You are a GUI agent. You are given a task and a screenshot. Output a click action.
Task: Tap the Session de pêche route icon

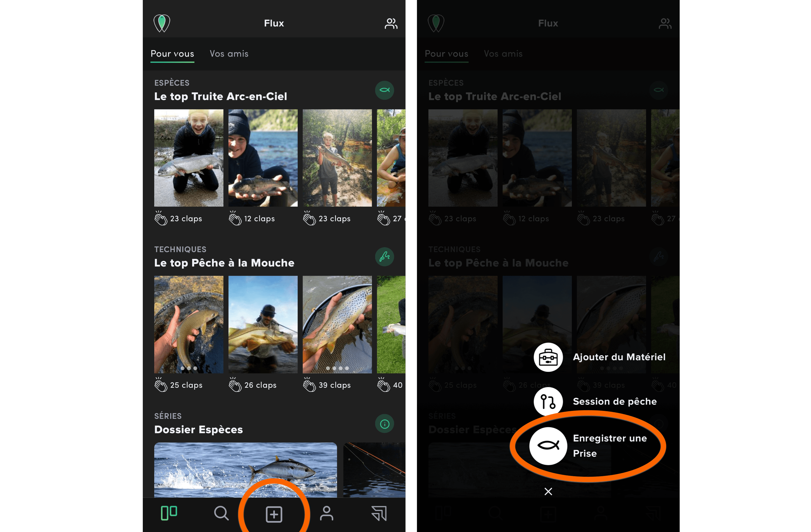click(548, 401)
